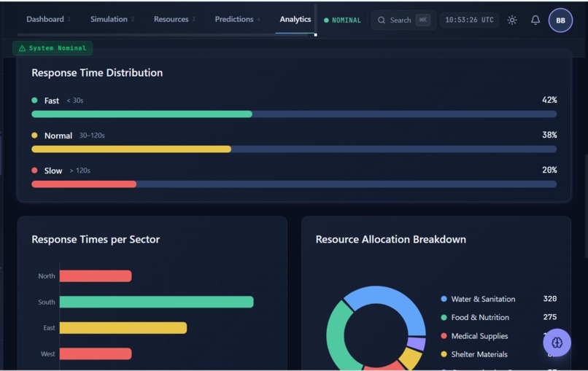Open the Resources tab
Screen dimensions: 588x371
point(174,20)
